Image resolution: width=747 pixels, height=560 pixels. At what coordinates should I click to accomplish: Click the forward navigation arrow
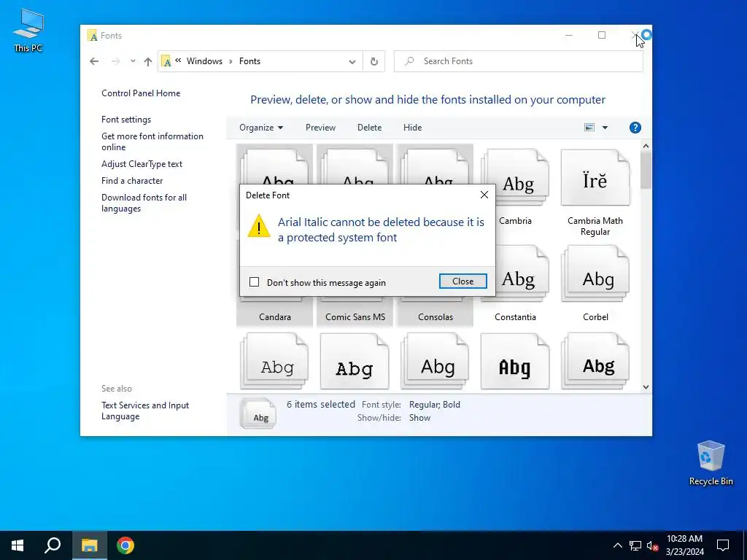(x=116, y=61)
